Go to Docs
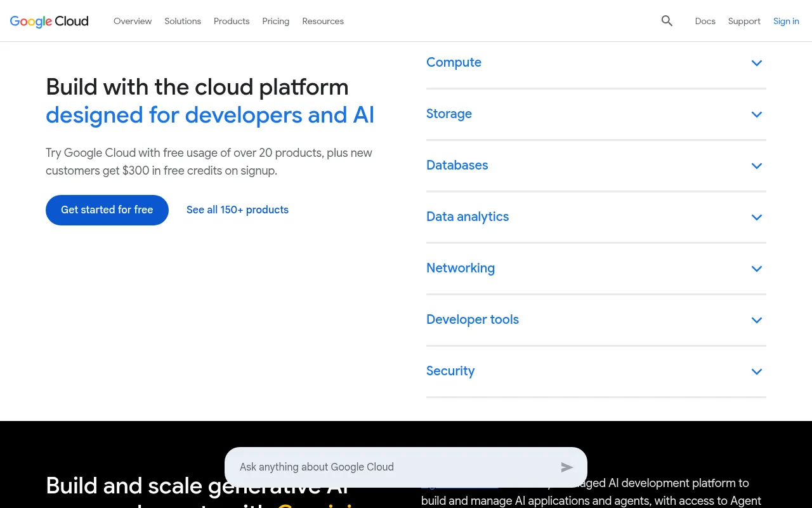 (705, 21)
